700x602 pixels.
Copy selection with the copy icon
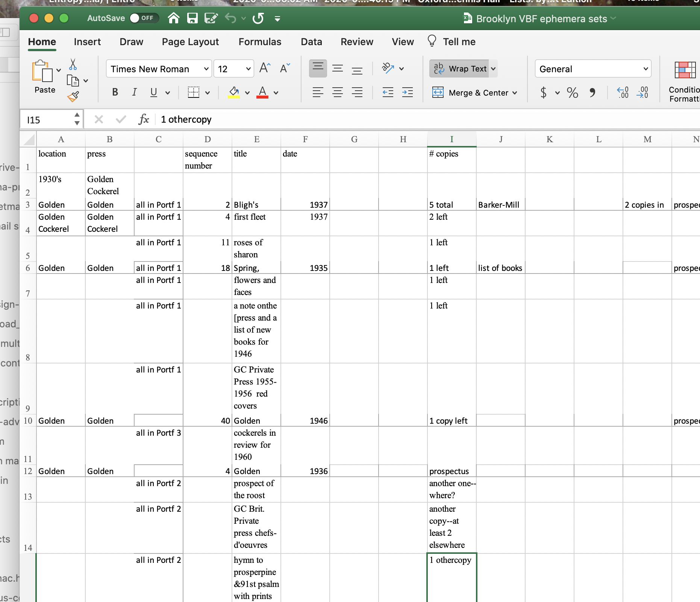[73, 81]
